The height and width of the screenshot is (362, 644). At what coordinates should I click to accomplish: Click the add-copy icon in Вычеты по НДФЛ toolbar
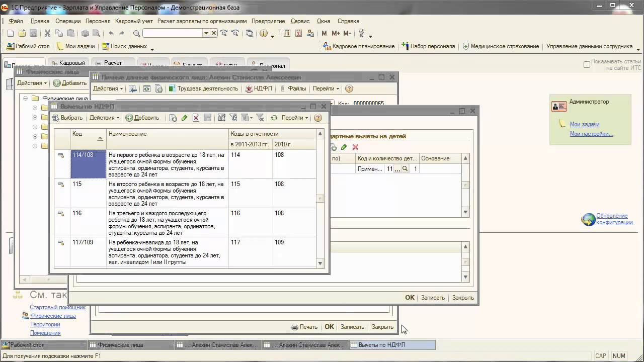tap(173, 118)
